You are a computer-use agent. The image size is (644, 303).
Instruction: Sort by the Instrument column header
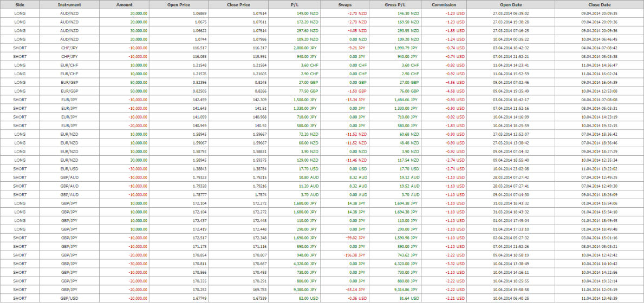point(69,5)
